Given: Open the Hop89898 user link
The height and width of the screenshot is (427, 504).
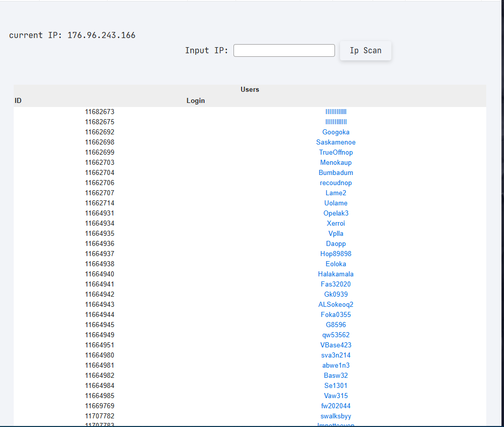Looking at the screenshot, I should point(336,254).
